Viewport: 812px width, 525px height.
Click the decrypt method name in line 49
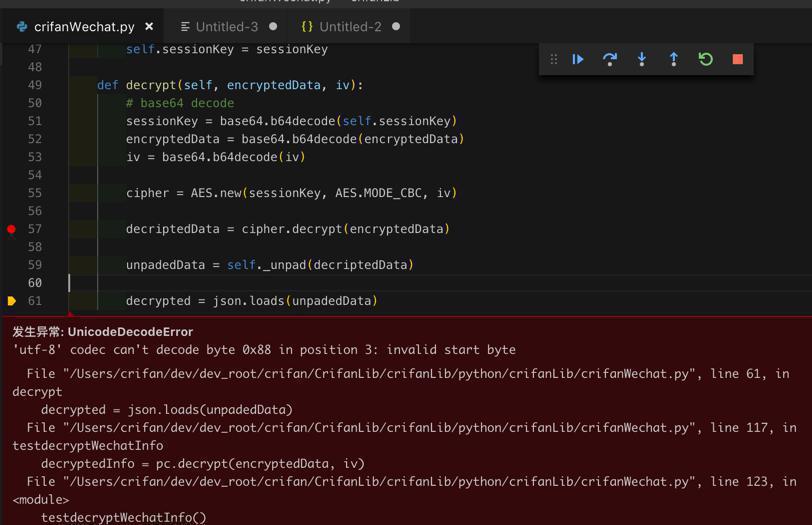[x=148, y=85]
